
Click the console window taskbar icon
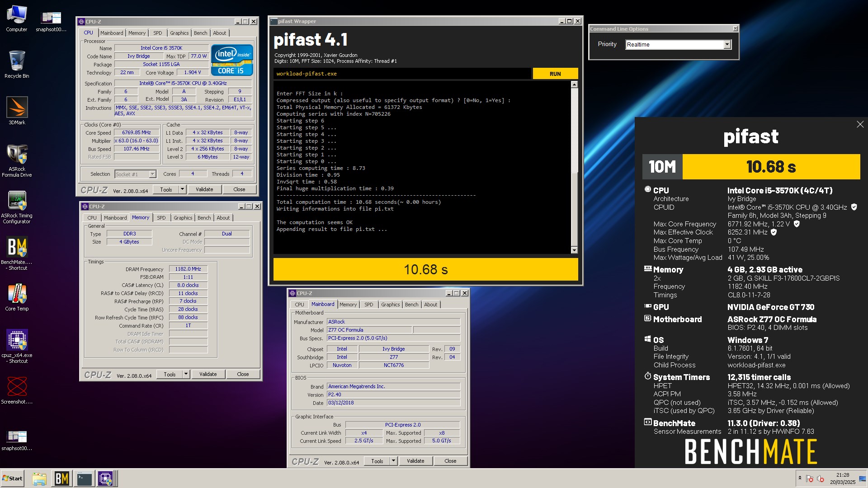(x=84, y=479)
